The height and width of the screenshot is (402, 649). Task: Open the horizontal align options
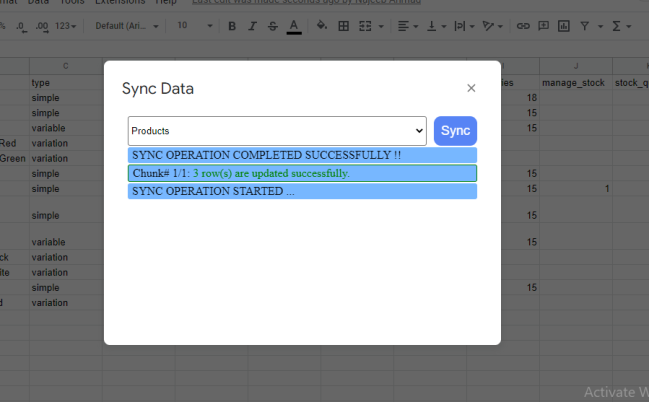coord(408,26)
